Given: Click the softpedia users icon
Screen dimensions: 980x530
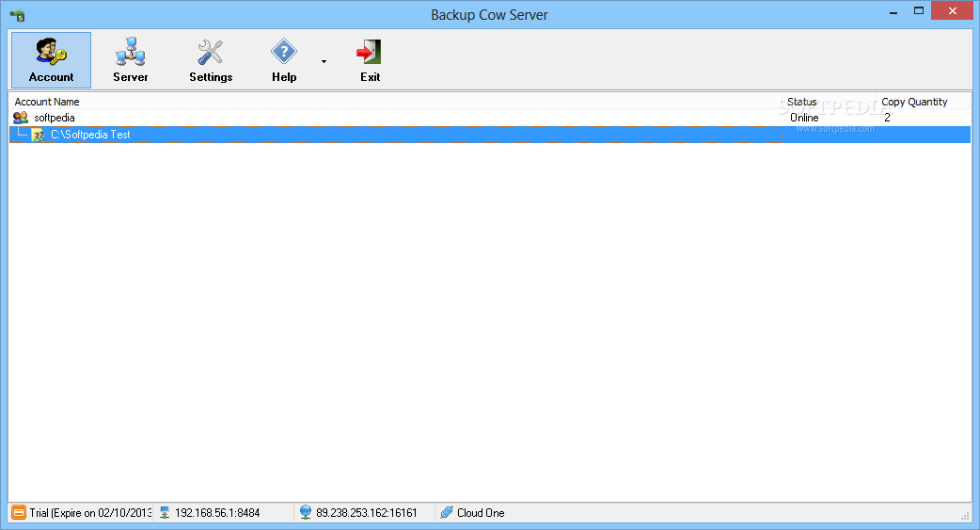Looking at the screenshot, I should (21, 118).
